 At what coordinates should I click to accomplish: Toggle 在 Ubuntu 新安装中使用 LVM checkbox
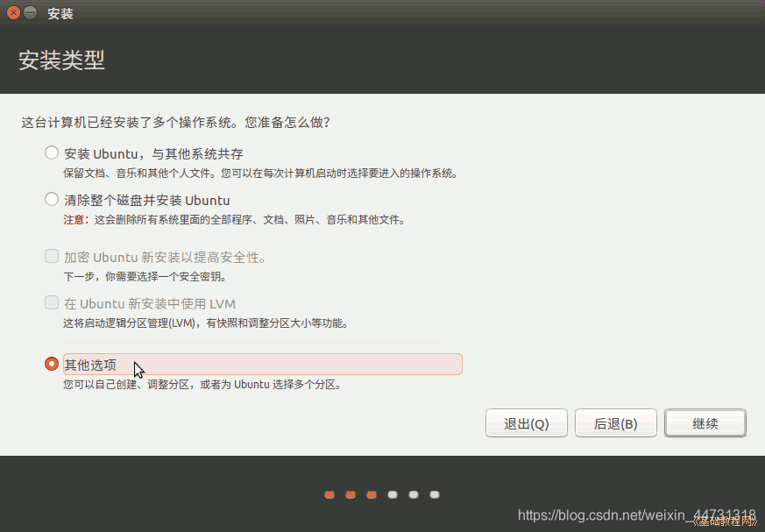click(x=52, y=302)
